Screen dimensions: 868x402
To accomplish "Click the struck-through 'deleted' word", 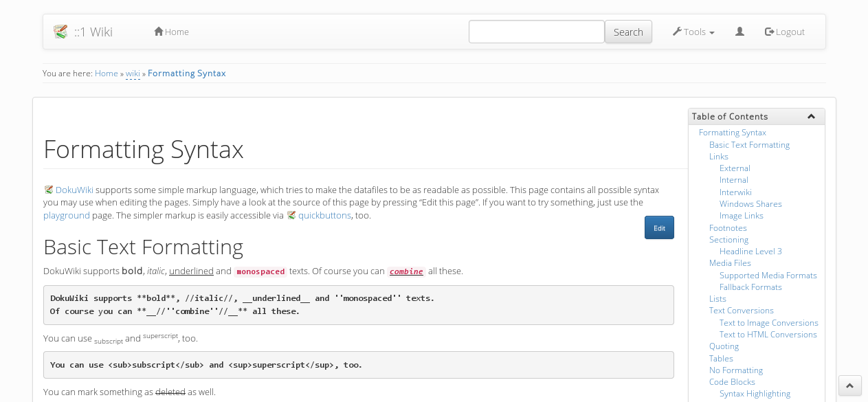I will point(170,392).
